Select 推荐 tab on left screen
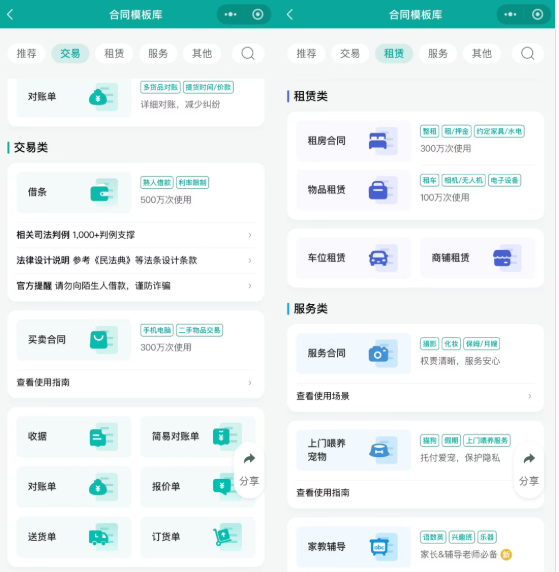Screen dimensions: 559x572 tap(27, 54)
